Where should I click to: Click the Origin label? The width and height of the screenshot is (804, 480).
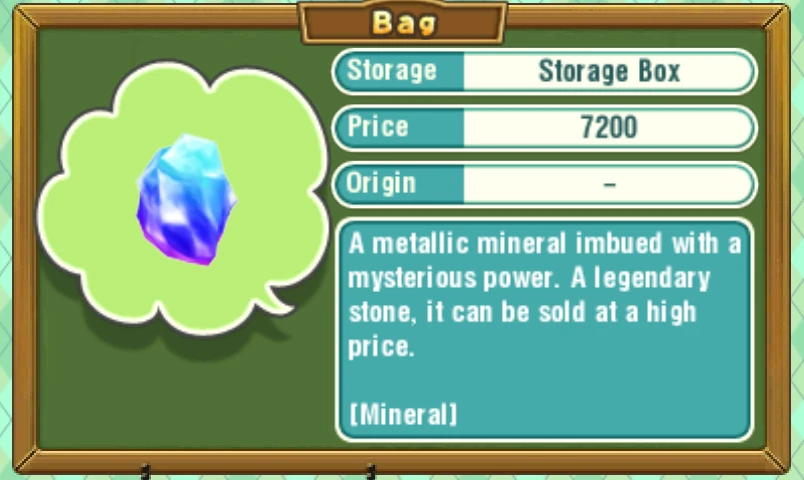click(x=381, y=183)
